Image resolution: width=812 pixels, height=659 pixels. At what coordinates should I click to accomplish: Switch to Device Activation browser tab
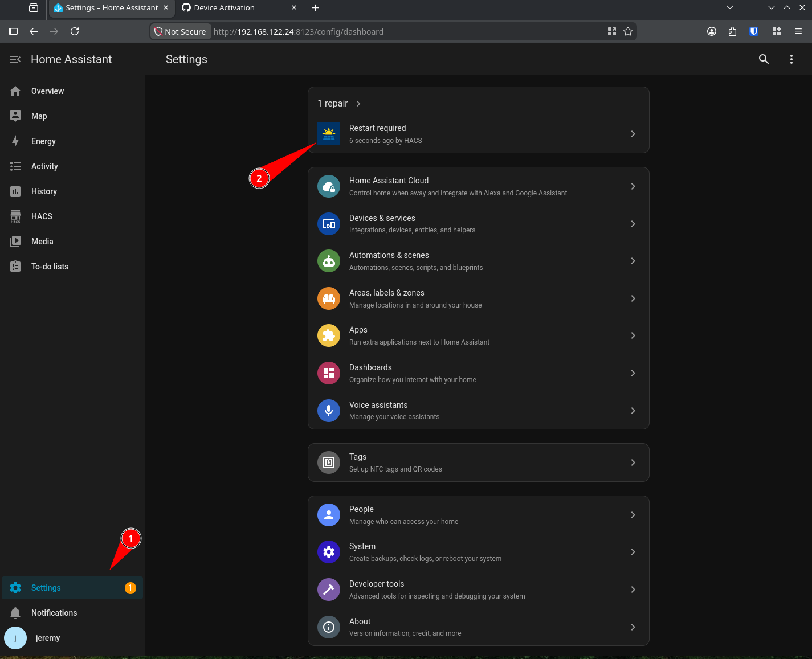[x=239, y=7]
